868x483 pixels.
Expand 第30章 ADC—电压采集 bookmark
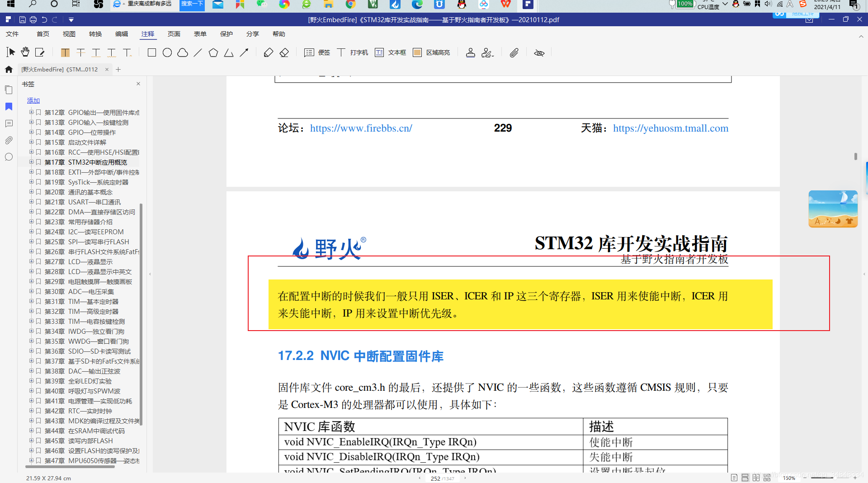click(31, 291)
